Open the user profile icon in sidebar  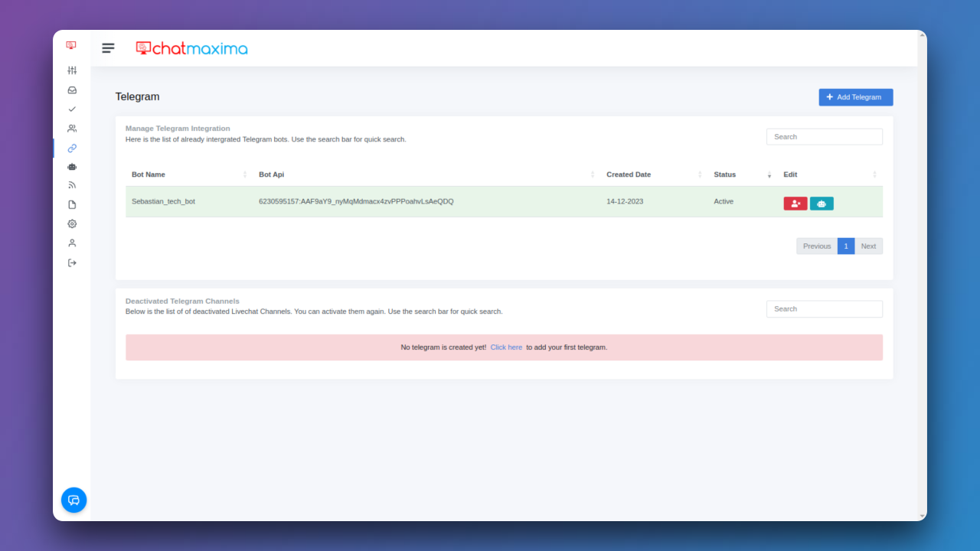click(x=72, y=243)
